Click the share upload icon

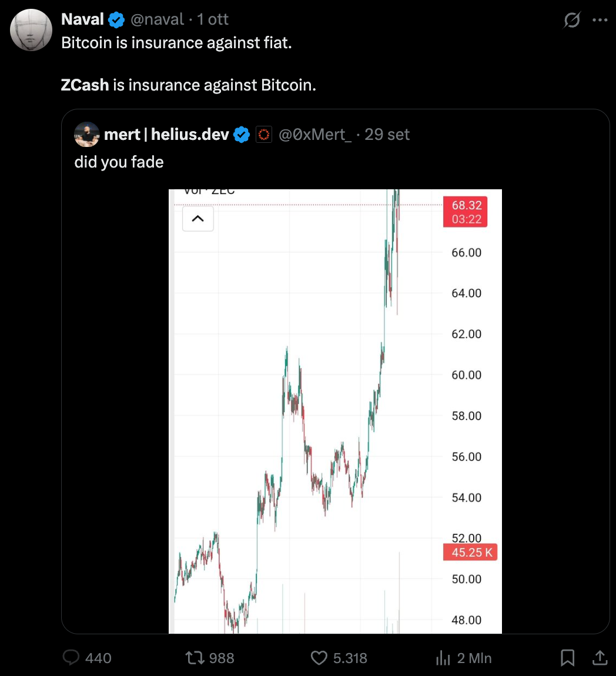click(x=599, y=658)
